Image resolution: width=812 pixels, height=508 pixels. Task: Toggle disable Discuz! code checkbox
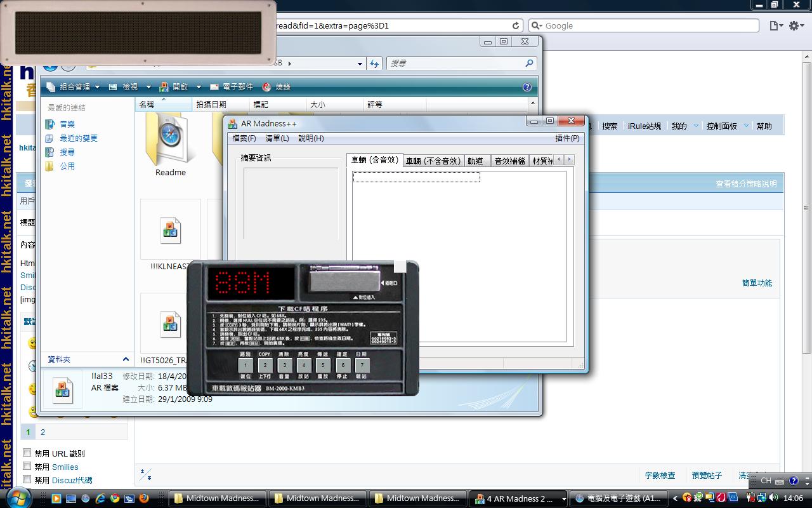click(x=27, y=479)
